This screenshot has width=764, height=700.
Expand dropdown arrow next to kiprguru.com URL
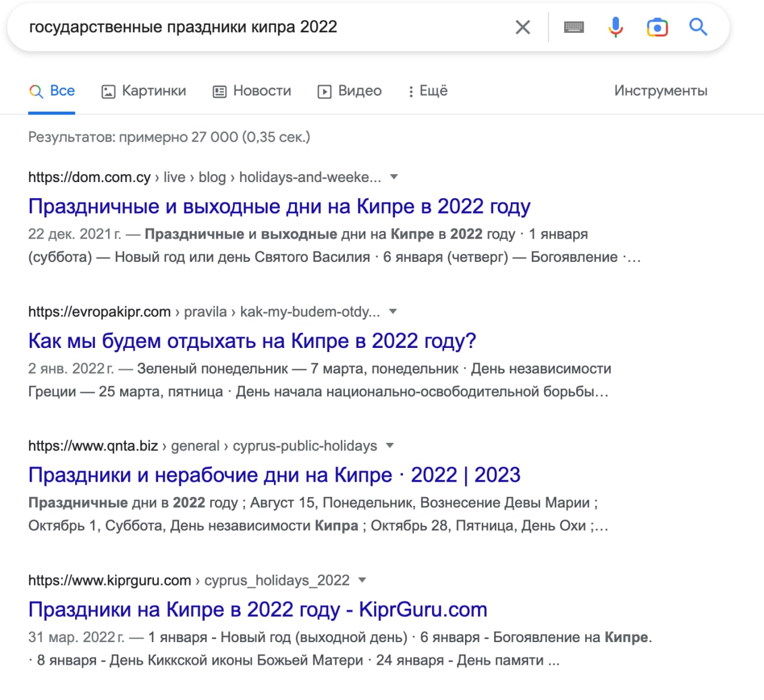(362, 580)
